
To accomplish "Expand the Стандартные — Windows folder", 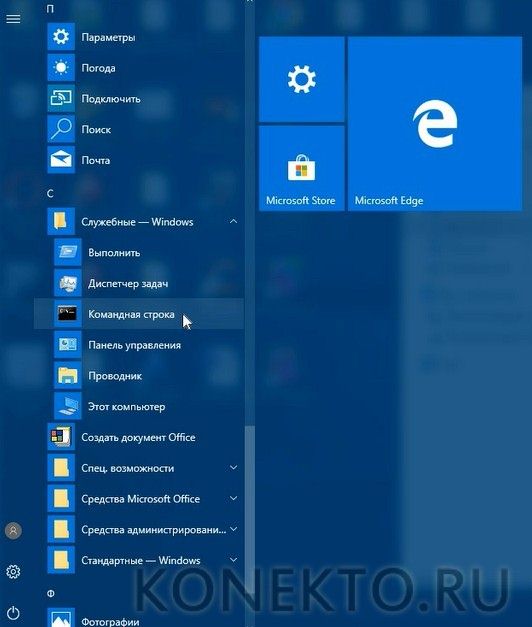I will pos(233,560).
